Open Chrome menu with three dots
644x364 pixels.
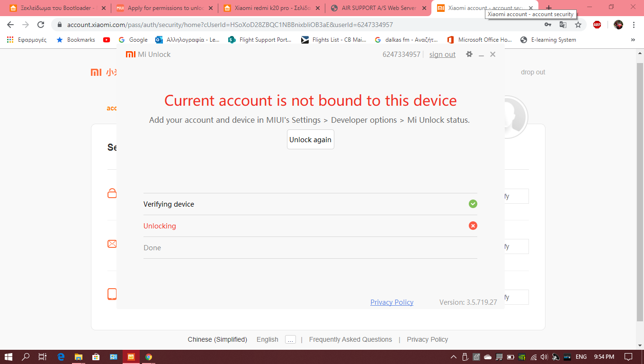click(x=634, y=25)
